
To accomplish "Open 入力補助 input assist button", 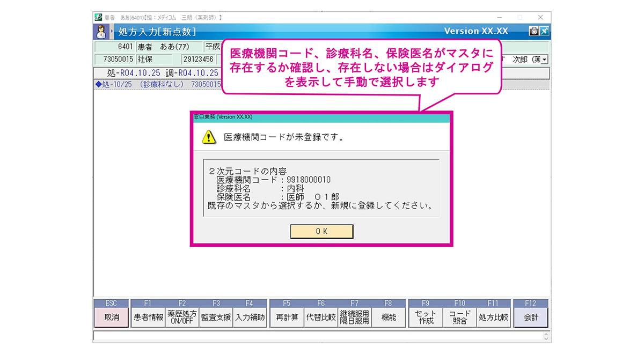I will [250, 318].
